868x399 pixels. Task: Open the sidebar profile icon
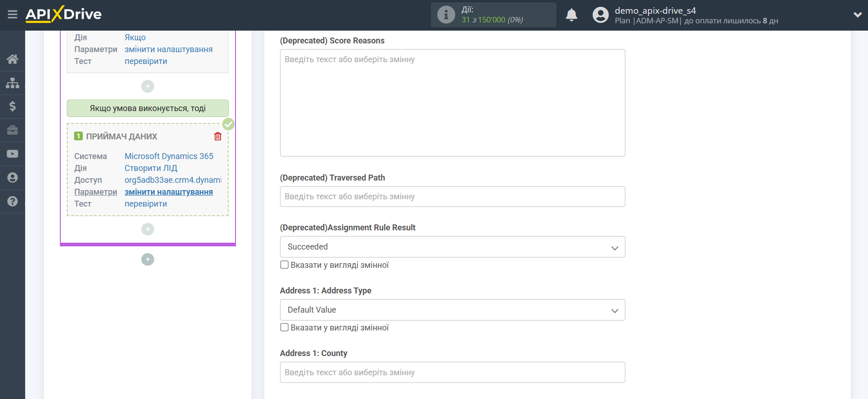pyautogui.click(x=12, y=178)
